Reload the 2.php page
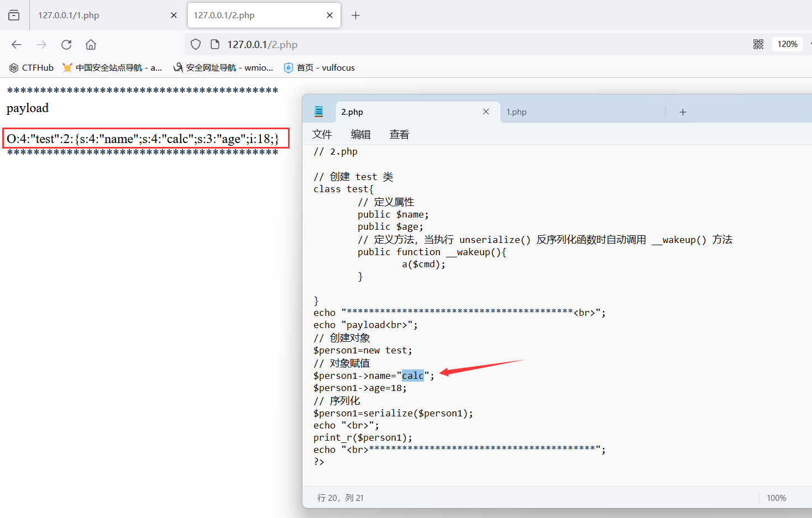The image size is (812, 518). tap(66, 45)
